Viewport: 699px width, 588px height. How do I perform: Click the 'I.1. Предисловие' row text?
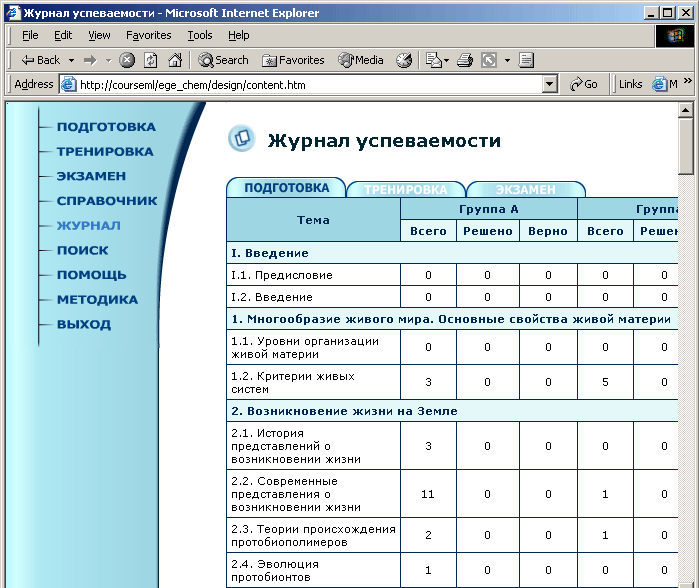pos(282,275)
